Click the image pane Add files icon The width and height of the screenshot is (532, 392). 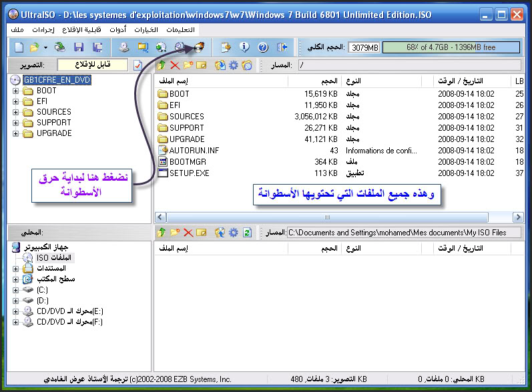coord(220,65)
